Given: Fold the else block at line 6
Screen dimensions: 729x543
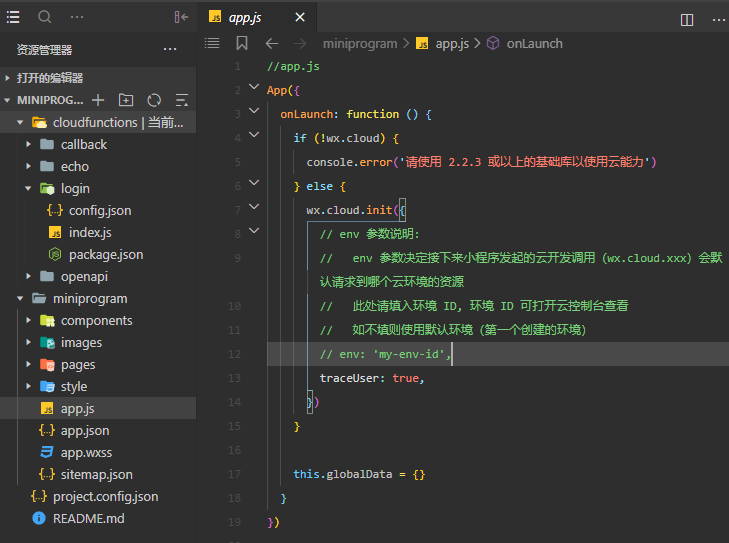Looking at the screenshot, I should coord(253,185).
